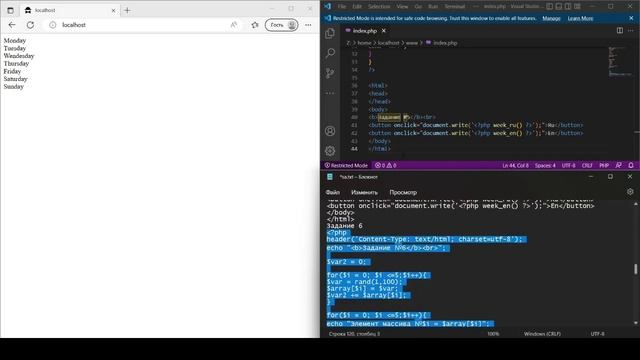This screenshot has height=360, width=640.
Task: Click index.php breadcrumb segment
Action: 445,43
